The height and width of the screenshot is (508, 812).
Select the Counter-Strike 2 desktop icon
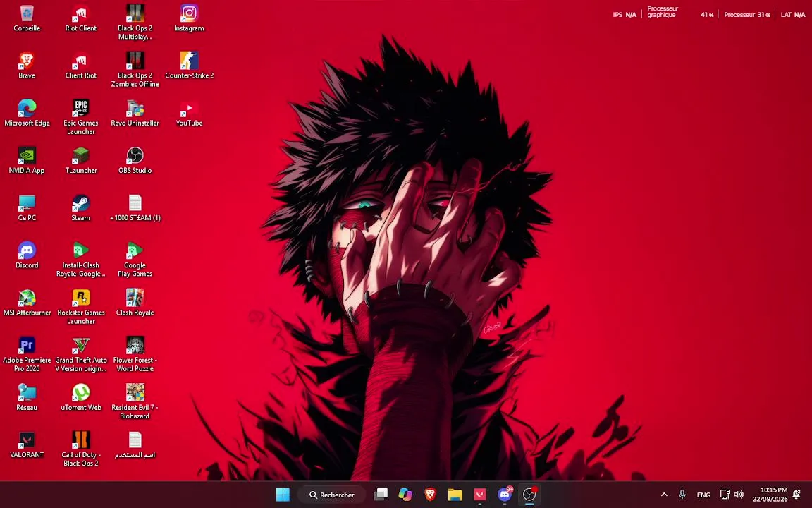tap(189, 66)
